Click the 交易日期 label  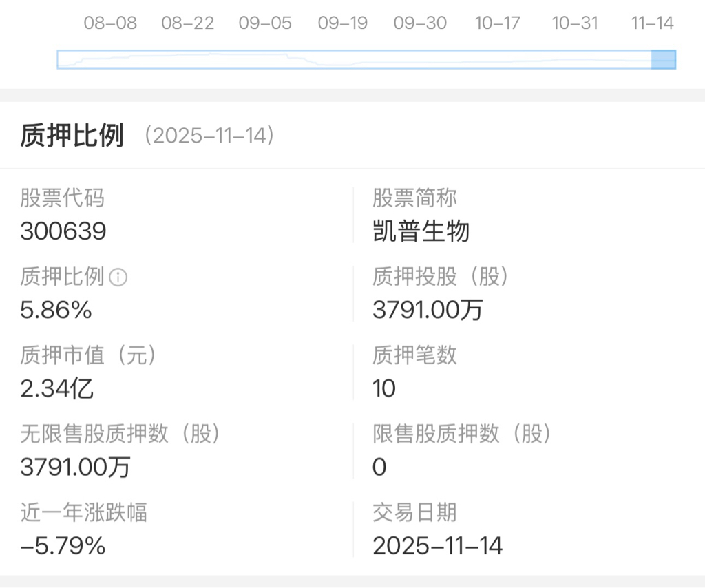[415, 512]
